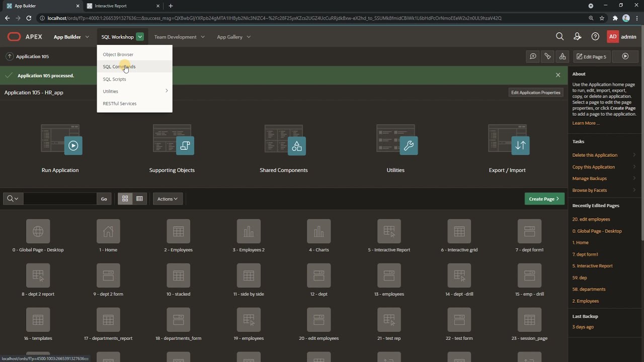Open the search column selector dropdown
The height and width of the screenshot is (362, 644).
(x=13, y=199)
